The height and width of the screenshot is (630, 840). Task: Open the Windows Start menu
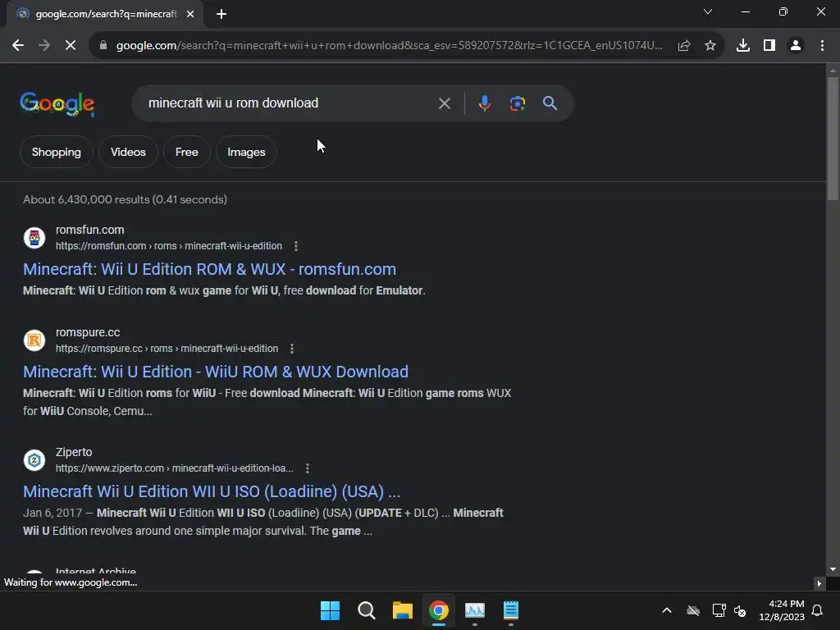click(330, 610)
